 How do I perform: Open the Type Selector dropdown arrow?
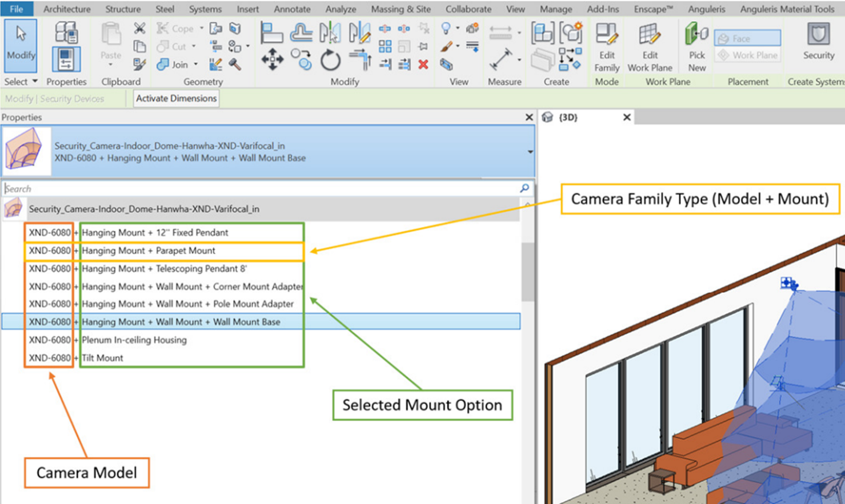coord(530,152)
